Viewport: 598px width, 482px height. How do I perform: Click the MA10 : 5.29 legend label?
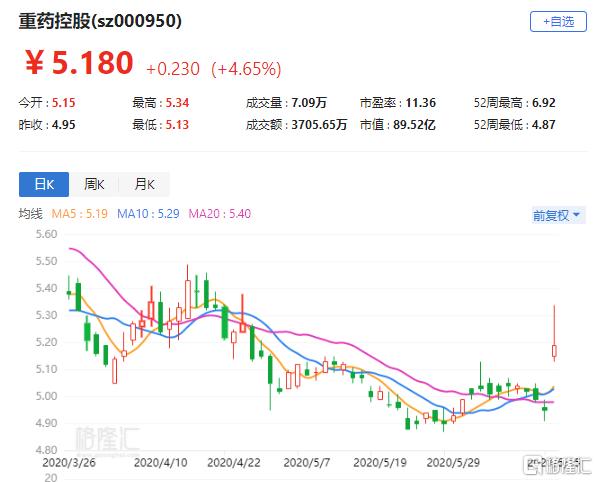coord(148,214)
